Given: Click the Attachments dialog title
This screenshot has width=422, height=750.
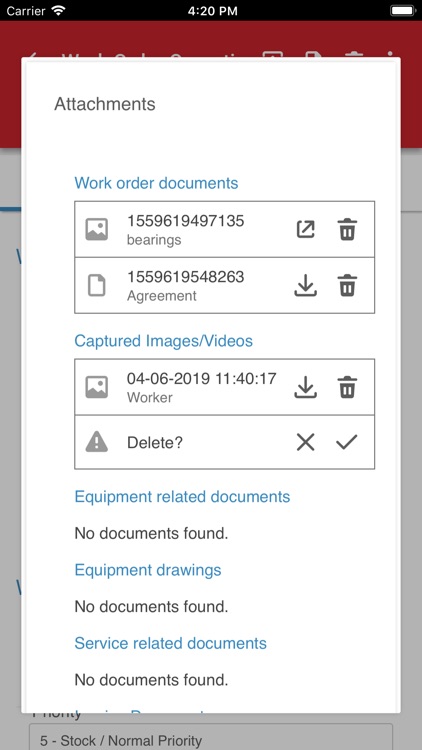Looking at the screenshot, I should click(x=105, y=104).
